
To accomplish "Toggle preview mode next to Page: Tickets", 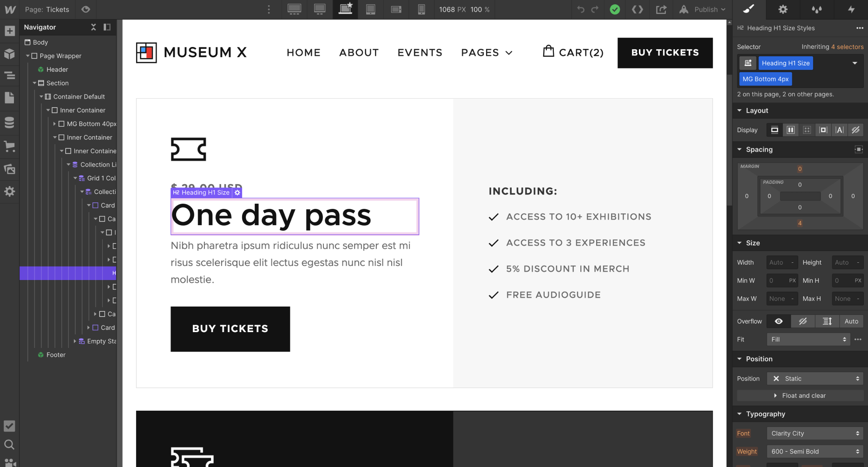I will point(85,9).
